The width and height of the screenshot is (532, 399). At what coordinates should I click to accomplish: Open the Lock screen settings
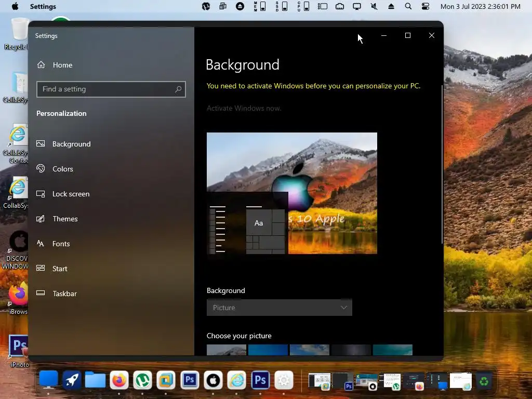[63, 194]
